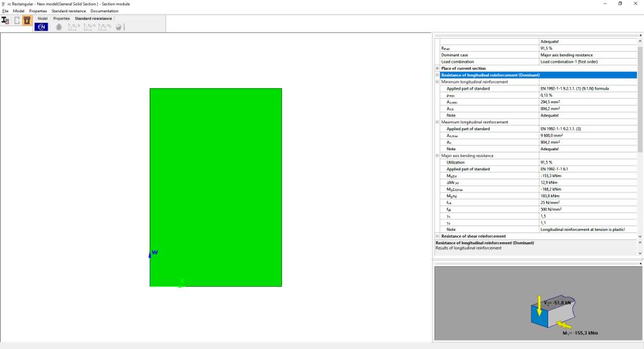
Task: Click description box scroll down arrow
Action: pos(640,253)
